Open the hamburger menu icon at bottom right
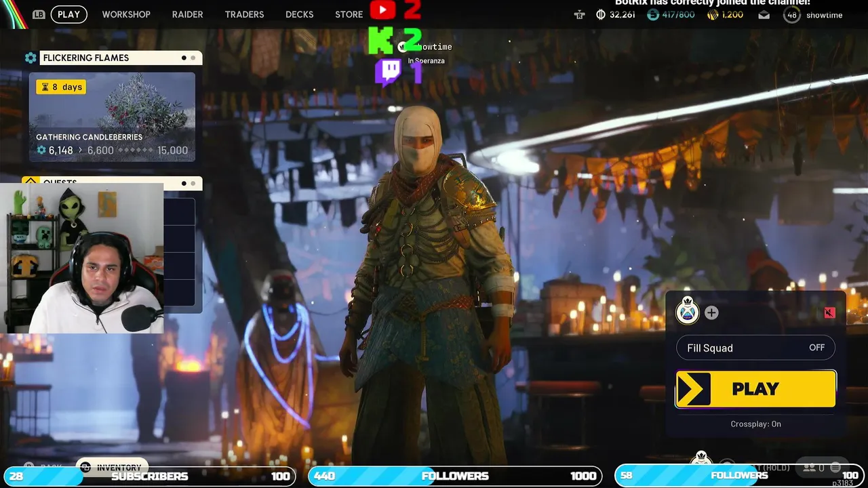 tap(835, 467)
